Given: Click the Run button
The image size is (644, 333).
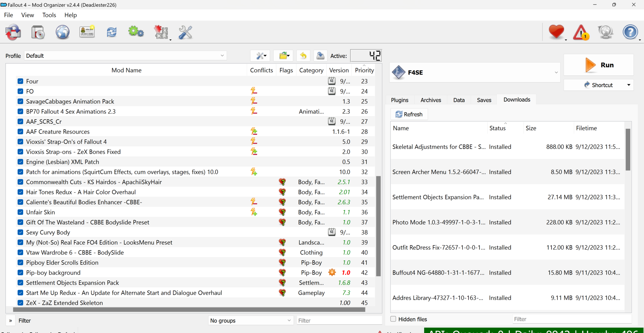Looking at the screenshot, I should pyautogui.click(x=599, y=65).
